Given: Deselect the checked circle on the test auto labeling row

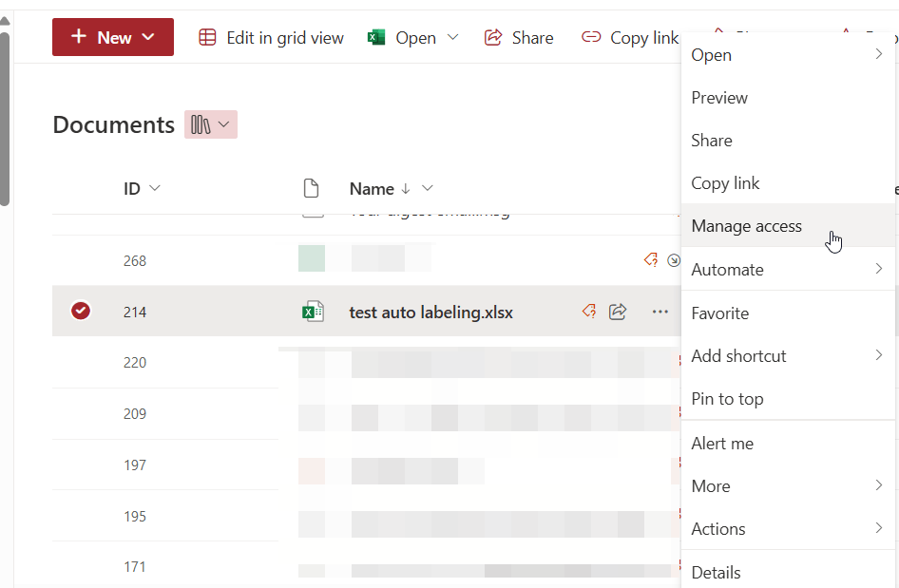Looking at the screenshot, I should (x=81, y=311).
